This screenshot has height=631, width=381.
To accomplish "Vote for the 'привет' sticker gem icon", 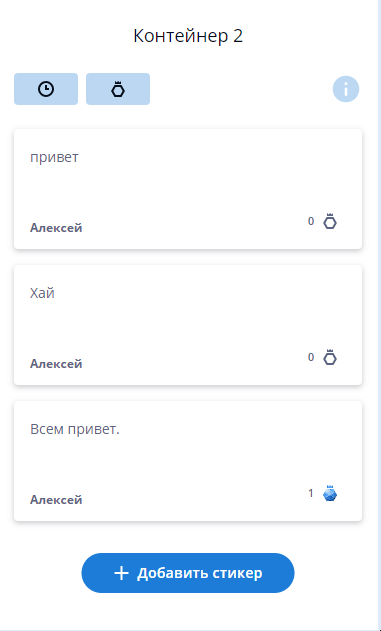I will pyautogui.click(x=330, y=222).
